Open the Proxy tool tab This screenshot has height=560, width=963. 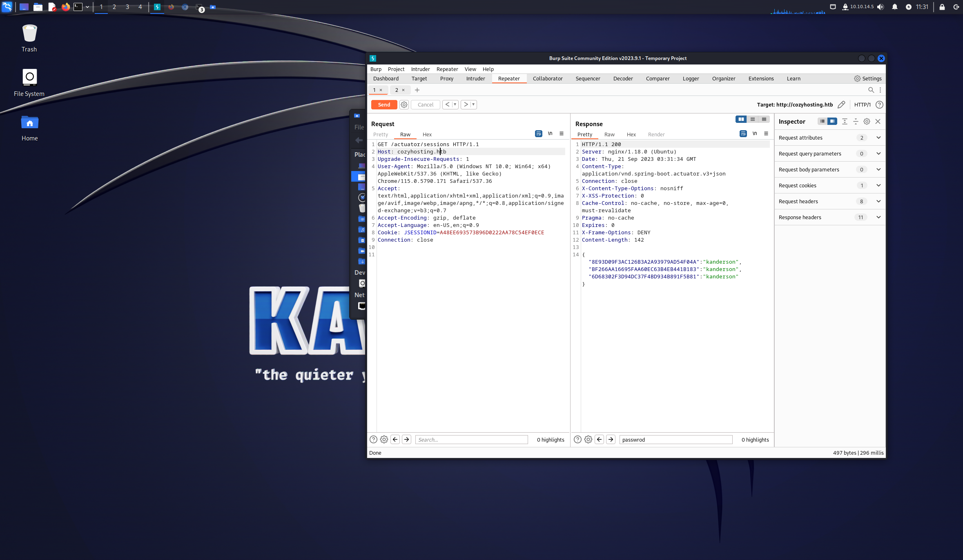446,78
